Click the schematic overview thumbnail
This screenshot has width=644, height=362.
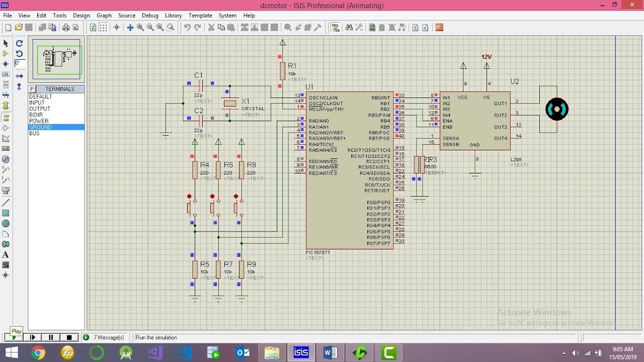coord(56,58)
